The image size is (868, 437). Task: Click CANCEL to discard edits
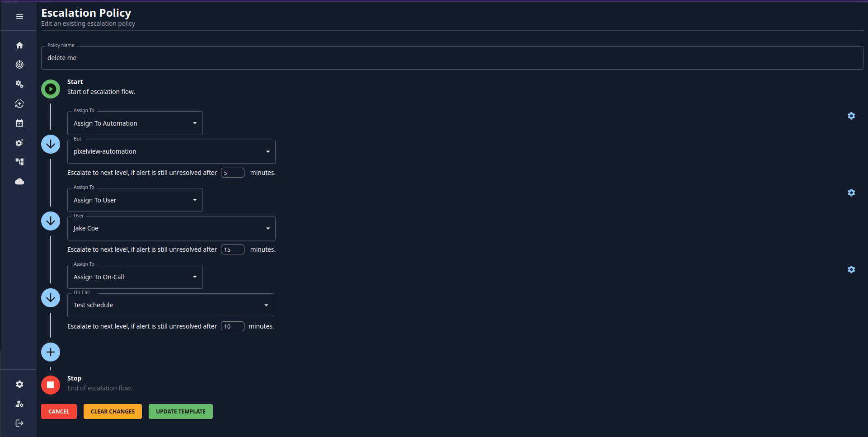point(59,411)
